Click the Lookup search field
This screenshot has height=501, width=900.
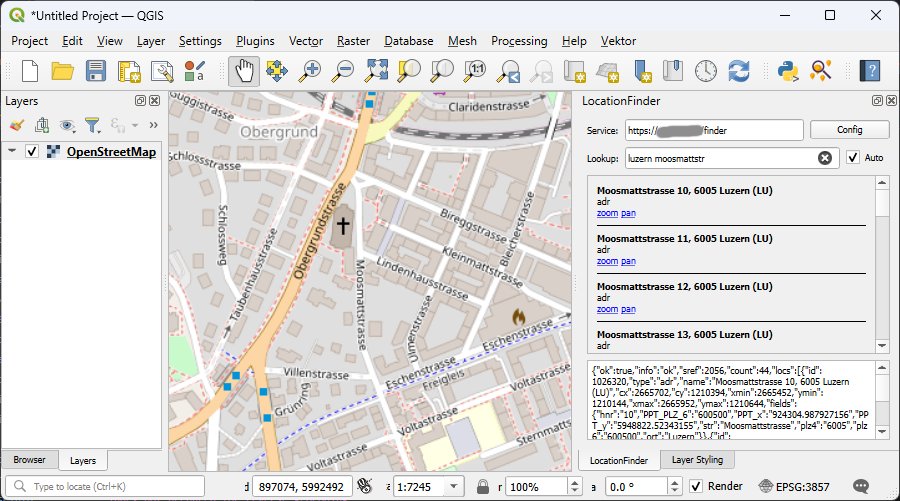click(732, 158)
